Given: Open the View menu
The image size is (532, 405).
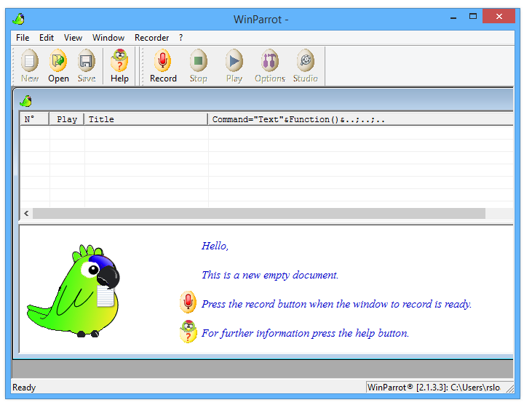Looking at the screenshot, I should click(x=73, y=38).
